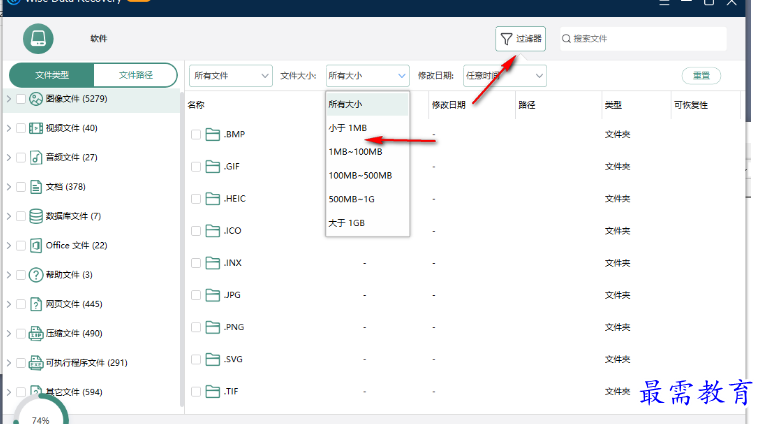Click the .PNG folder icon
The image size is (761, 424).
(213, 327)
